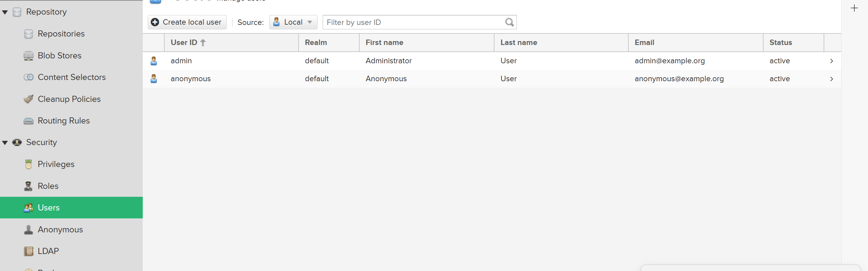Click the admin row user icon

[x=154, y=61]
